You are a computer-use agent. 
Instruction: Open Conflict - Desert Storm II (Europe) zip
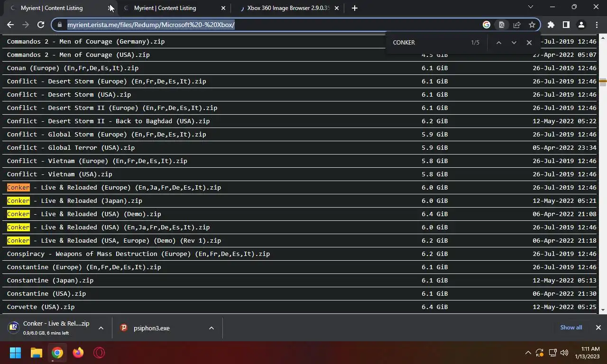coord(112,108)
